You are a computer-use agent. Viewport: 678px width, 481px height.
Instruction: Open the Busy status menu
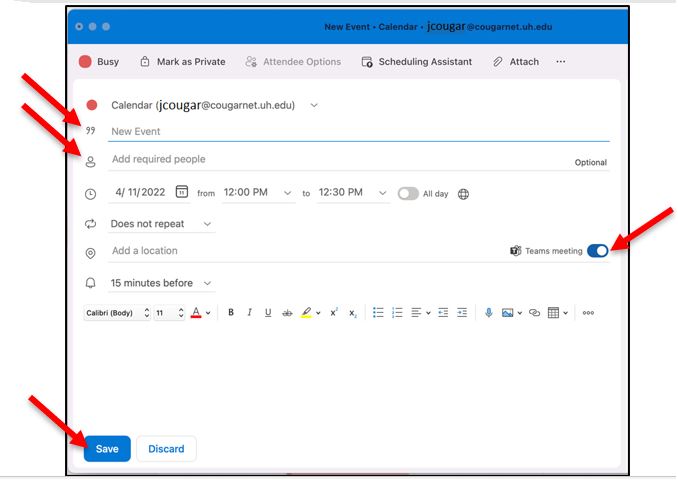point(99,62)
